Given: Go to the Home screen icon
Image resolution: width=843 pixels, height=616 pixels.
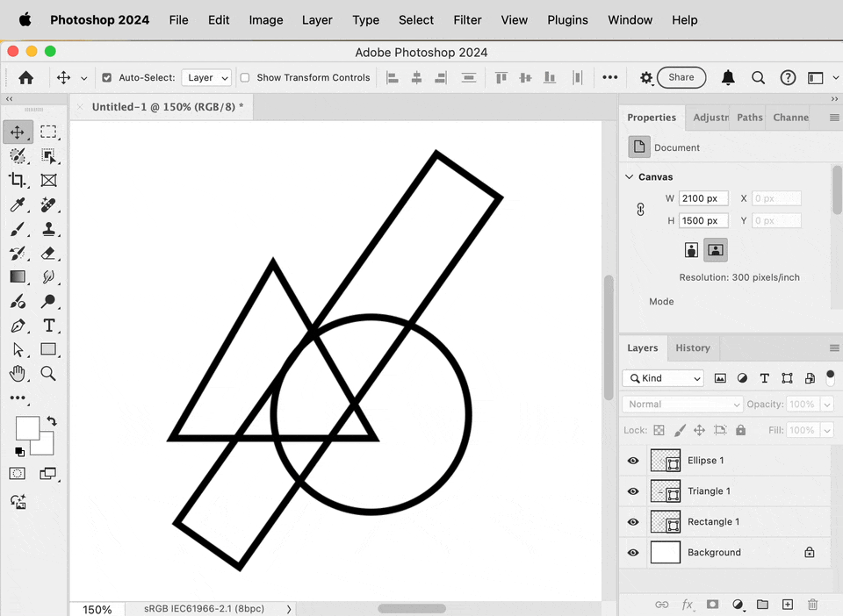Looking at the screenshot, I should tap(25, 77).
